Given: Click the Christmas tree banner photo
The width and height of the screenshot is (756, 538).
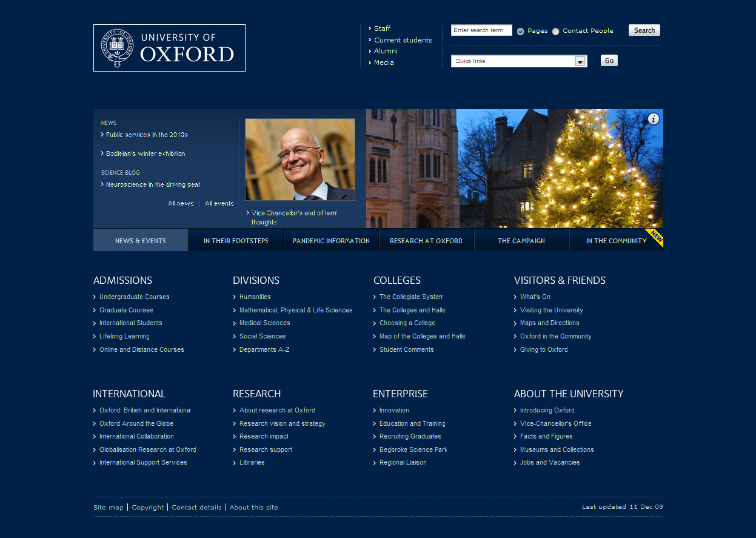Looking at the screenshot, I should [515, 169].
